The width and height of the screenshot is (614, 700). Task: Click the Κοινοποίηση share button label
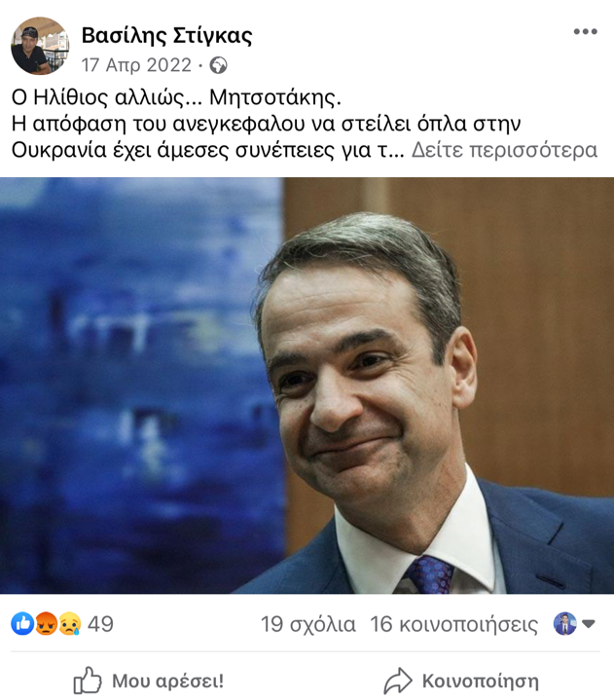[481, 681]
